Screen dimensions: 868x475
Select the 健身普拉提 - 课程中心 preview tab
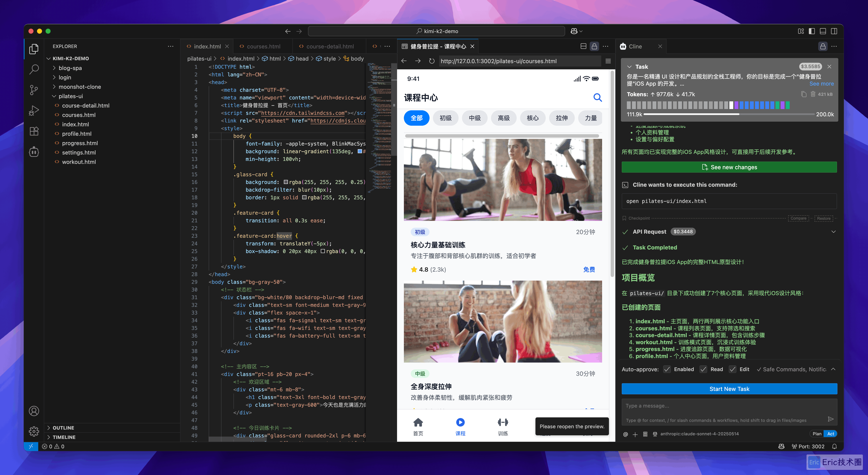coord(438,47)
